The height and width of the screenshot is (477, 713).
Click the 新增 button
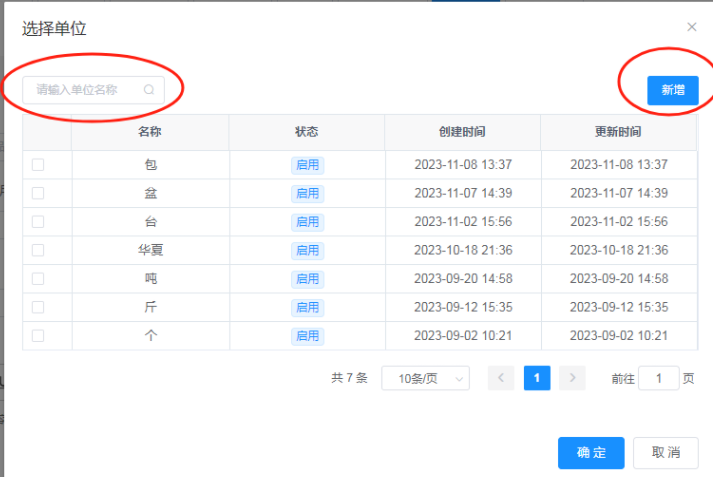672,90
